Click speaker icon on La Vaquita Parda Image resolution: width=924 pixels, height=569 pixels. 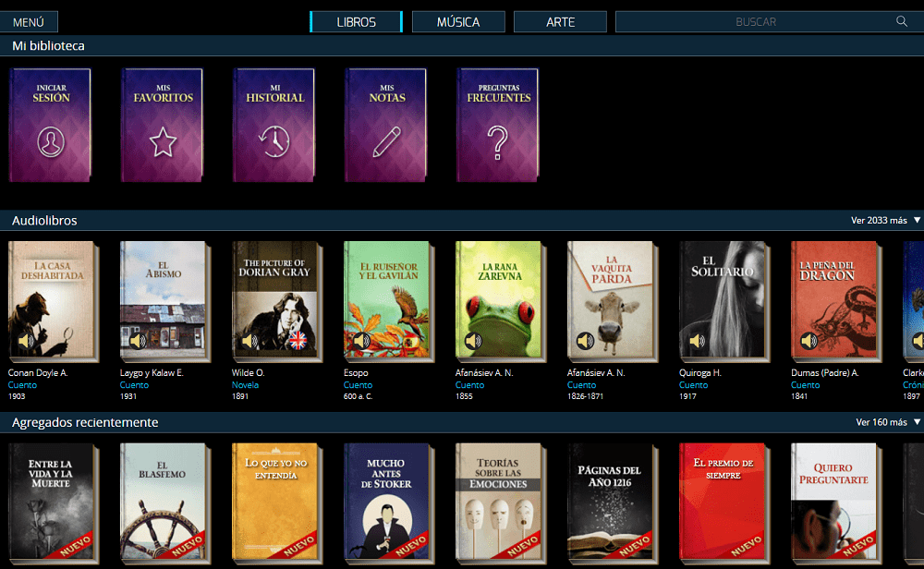coord(585,341)
